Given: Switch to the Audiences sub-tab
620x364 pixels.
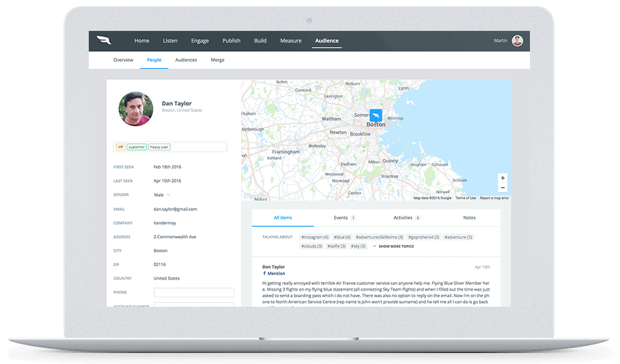Looking at the screenshot, I should 186,60.
